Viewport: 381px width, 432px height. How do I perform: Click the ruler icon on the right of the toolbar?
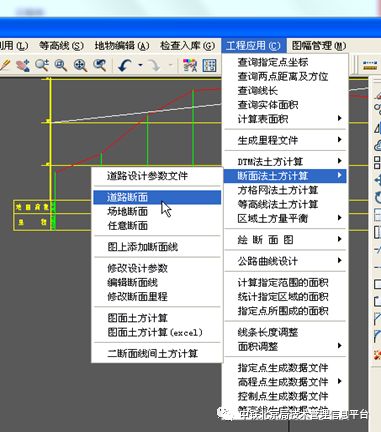(x=370, y=65)
